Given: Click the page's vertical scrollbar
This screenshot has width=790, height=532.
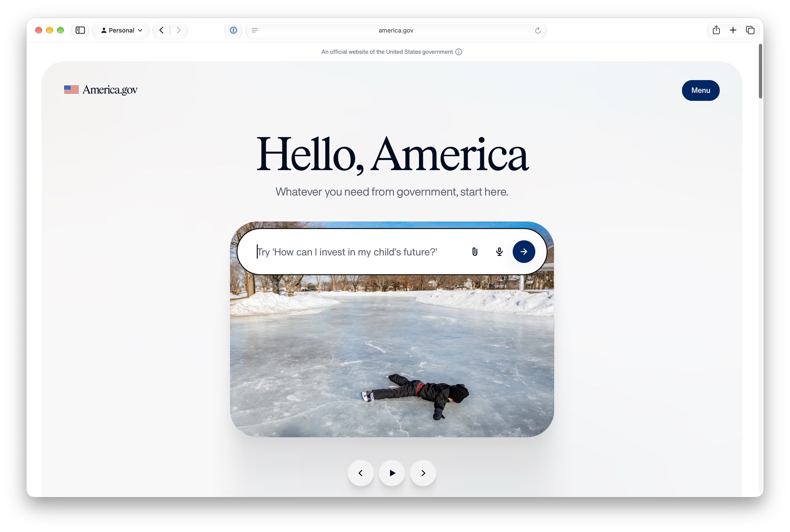Looking at the screenshot, I should (x=761, y=71).
